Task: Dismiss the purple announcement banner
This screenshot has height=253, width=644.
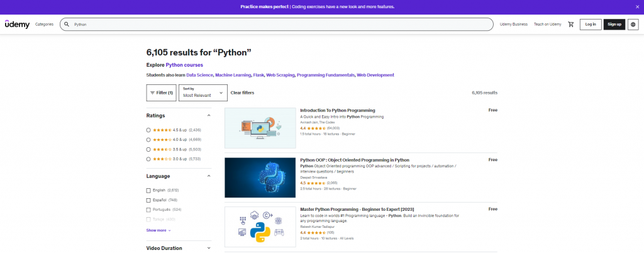Action: point(637,6)
